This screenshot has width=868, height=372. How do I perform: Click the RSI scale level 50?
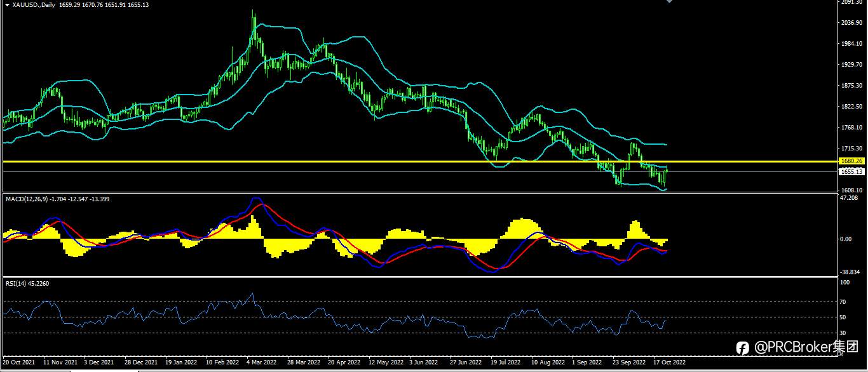pyautogui.click(x=843, y=317)
